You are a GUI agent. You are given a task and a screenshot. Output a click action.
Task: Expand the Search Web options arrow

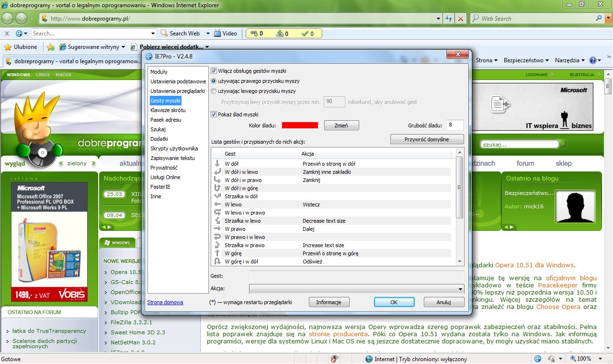(x=208, y=34)
